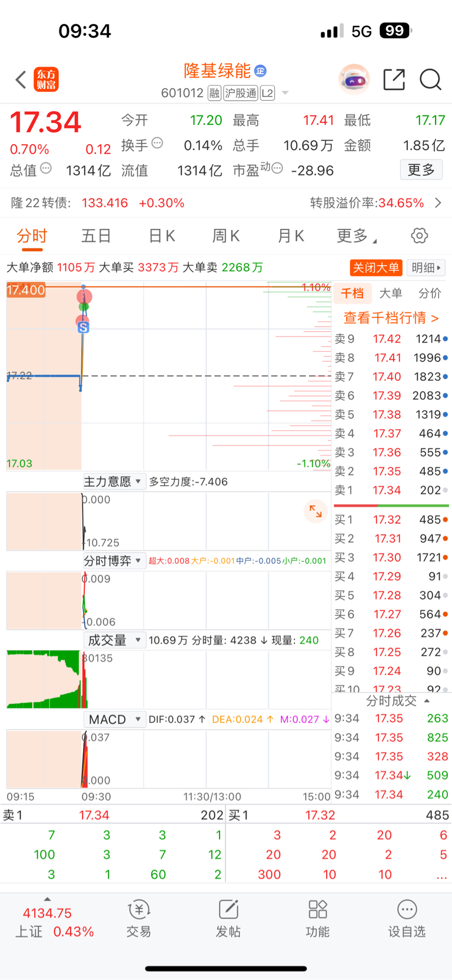Tap the 300 entry in buy queue
The image size is (452, 980).
tap(269, 875)
